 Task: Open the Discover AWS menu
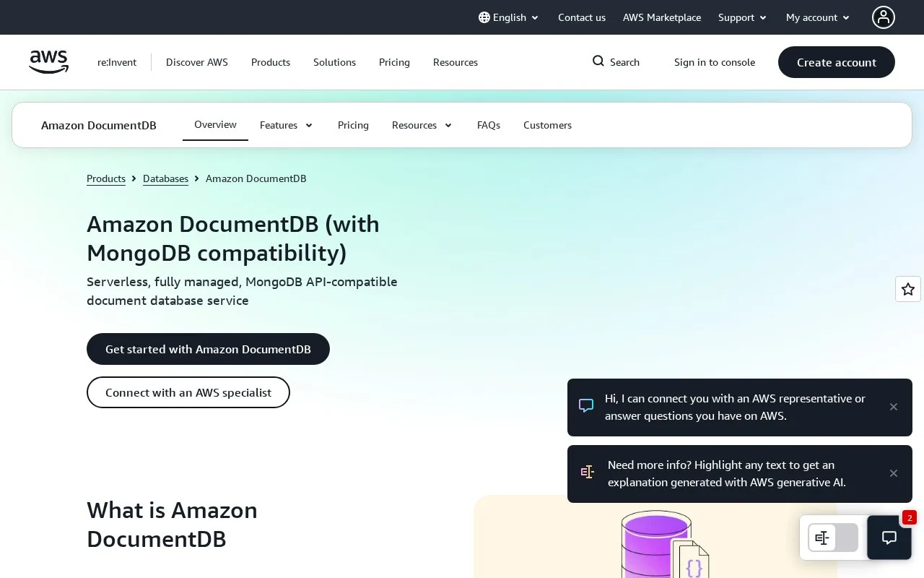coord(197,62)
